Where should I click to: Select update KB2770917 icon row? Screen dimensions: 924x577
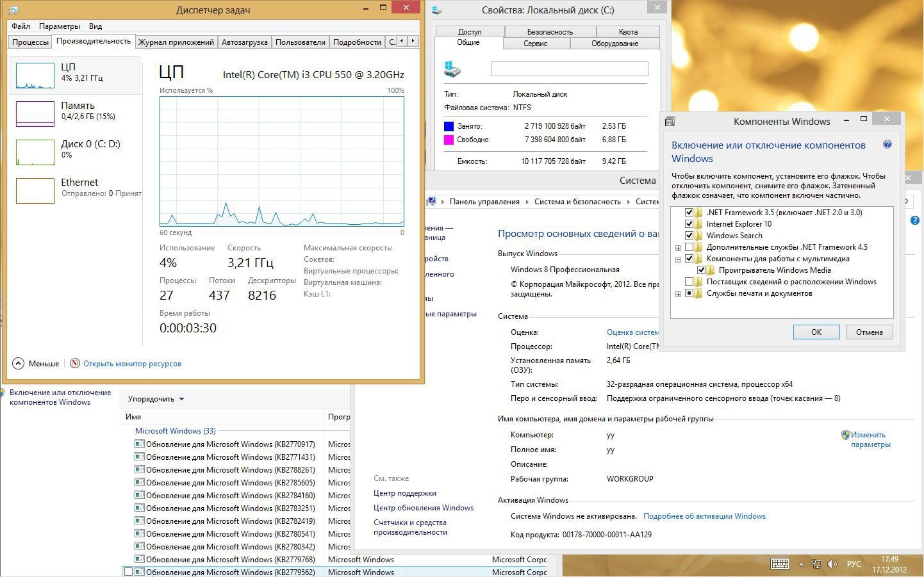(x=140, y=444)
